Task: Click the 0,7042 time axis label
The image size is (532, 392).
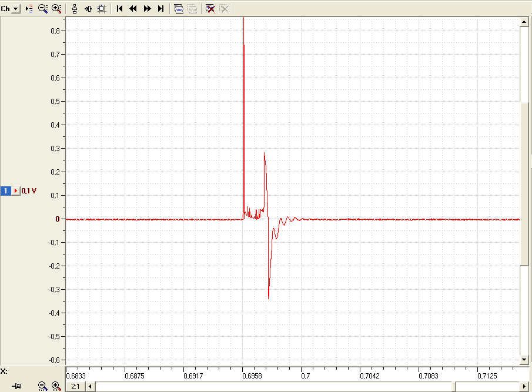Action: tap(370, 376)
